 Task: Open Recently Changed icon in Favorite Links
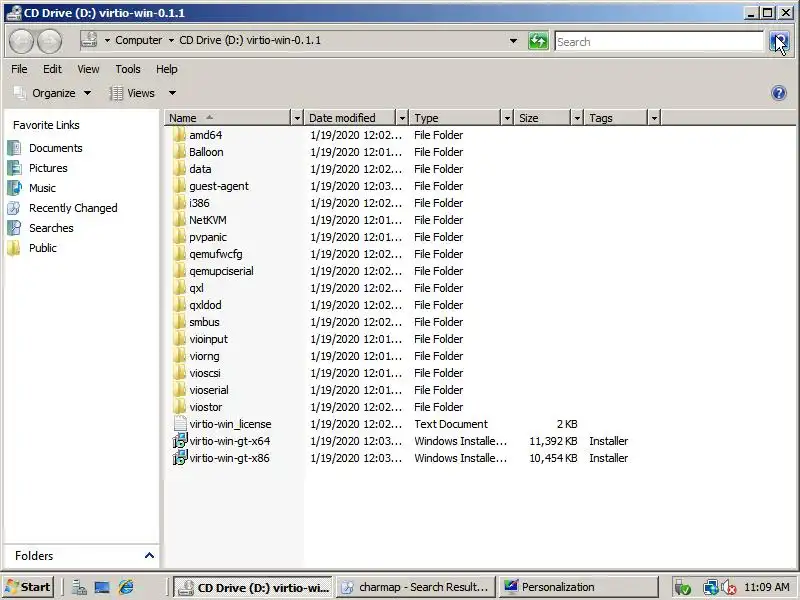pyautogui.click(x=14, y=208)
